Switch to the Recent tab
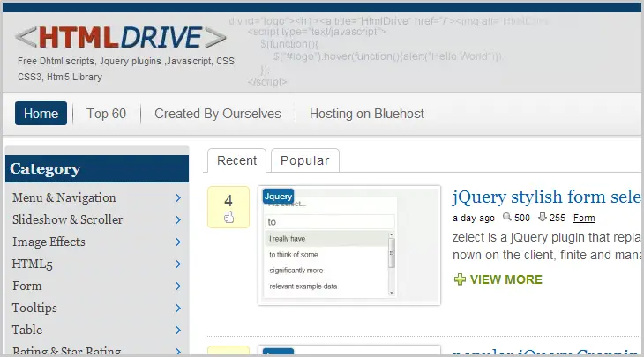This screenshot has width=644, height=357. point(236,160)
